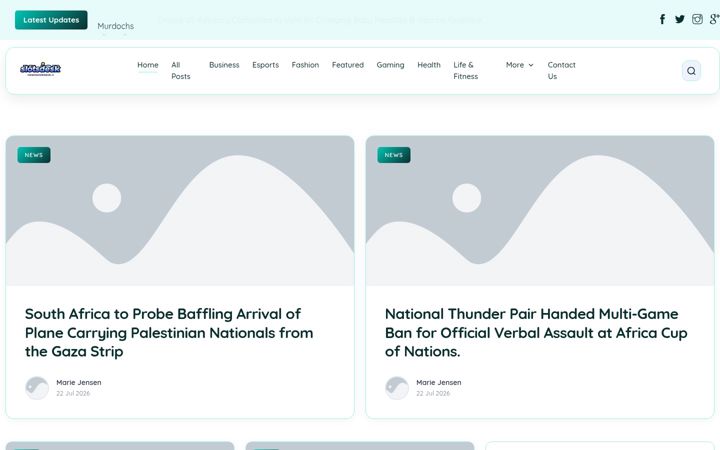Screen dimensions: 720x450
Task: Open the Health category
Action: point(429,65)
